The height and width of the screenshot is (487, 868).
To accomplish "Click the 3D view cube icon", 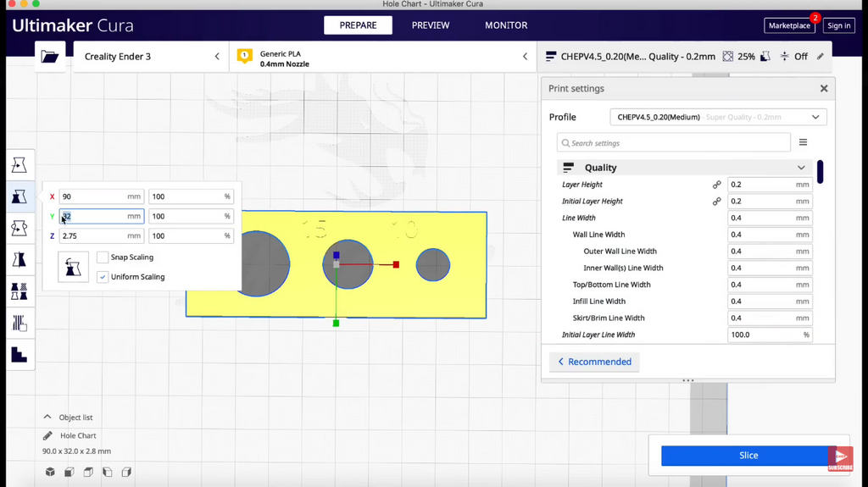I will point(50,472).
